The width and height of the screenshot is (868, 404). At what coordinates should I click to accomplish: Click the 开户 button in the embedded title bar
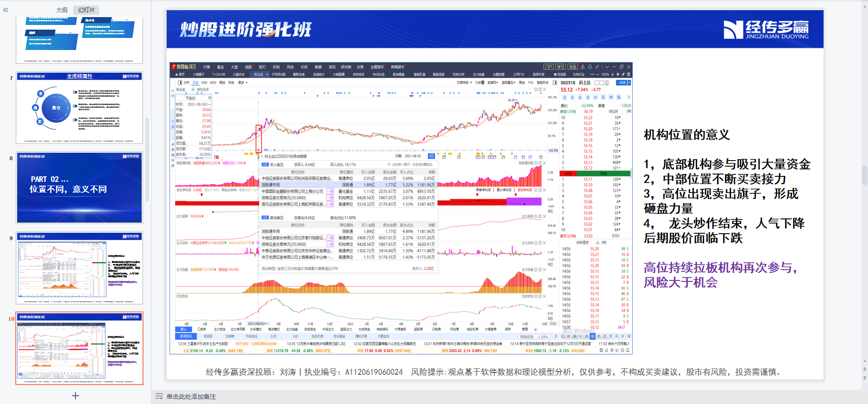click(x=549, y=67)
